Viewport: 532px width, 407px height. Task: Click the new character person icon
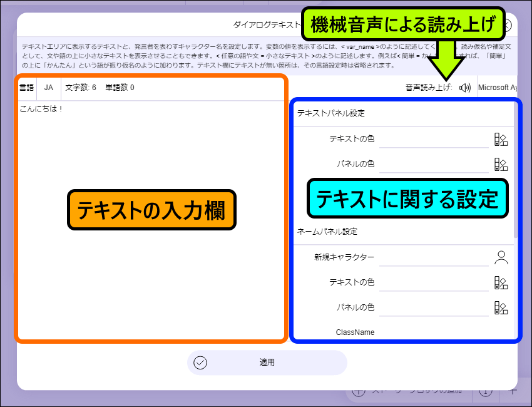[501, 257]
